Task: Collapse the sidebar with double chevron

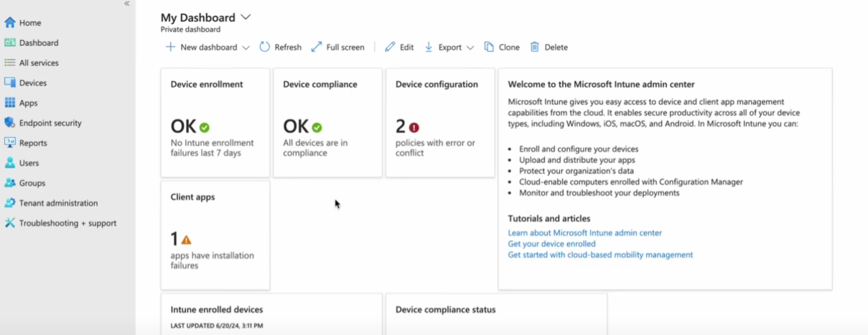Action: (127, 4)
